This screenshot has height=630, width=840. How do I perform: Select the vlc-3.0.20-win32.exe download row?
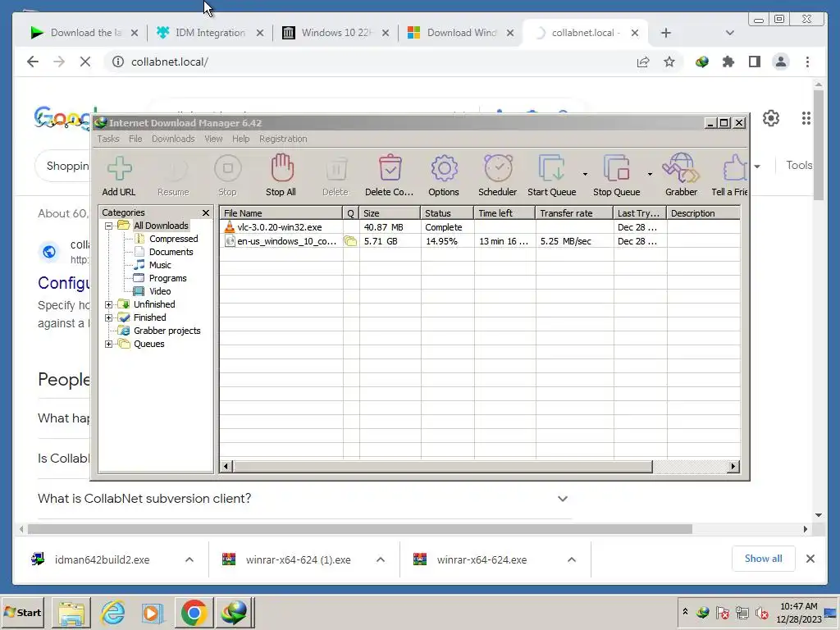479,227
